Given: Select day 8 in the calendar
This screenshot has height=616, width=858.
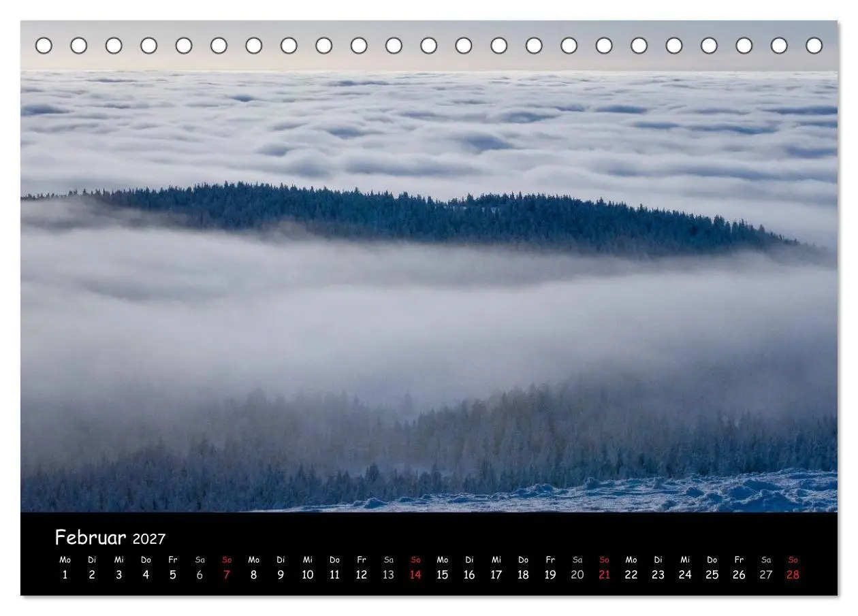Looking at the screenshot, I should point(253,574).
